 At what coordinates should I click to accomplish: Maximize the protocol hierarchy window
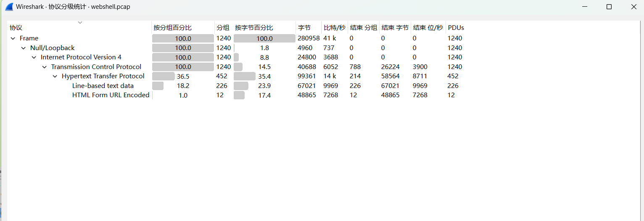click(x=609, y=7)
